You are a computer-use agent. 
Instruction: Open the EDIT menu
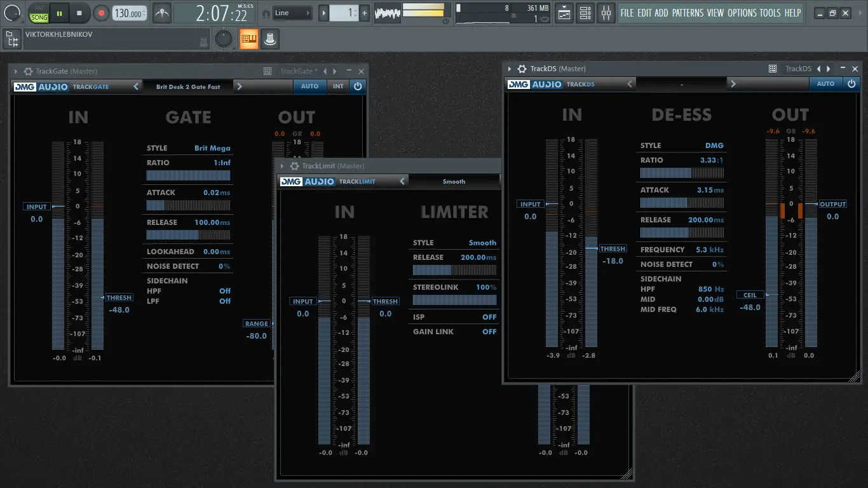tap(644, 13)
